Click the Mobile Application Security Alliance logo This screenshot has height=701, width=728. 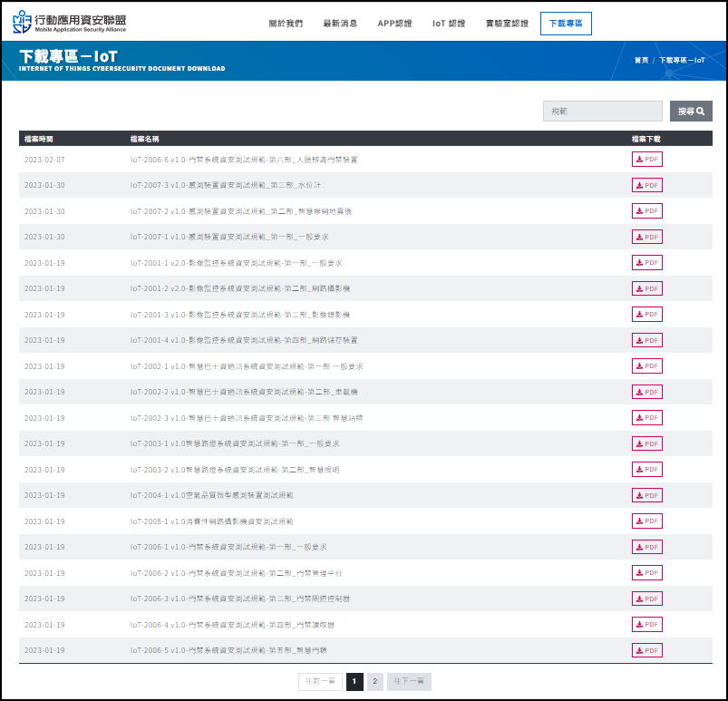[x=69, y=23]
